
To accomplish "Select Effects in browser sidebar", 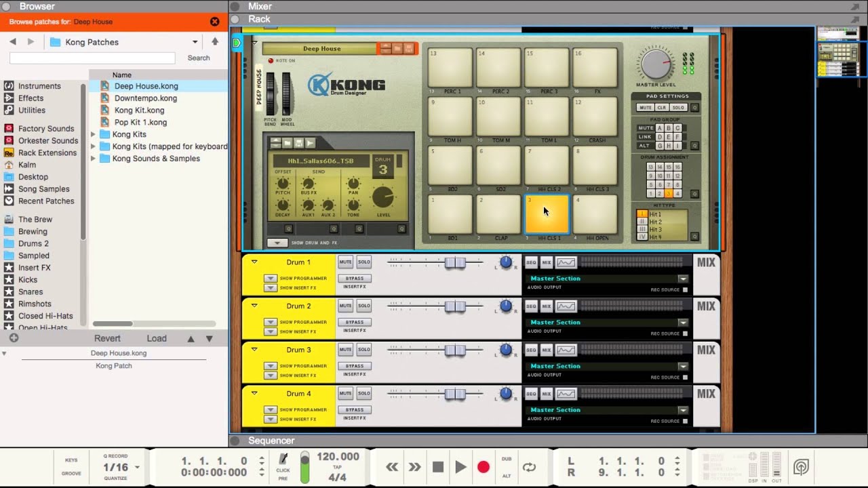I will pos(31,98).
